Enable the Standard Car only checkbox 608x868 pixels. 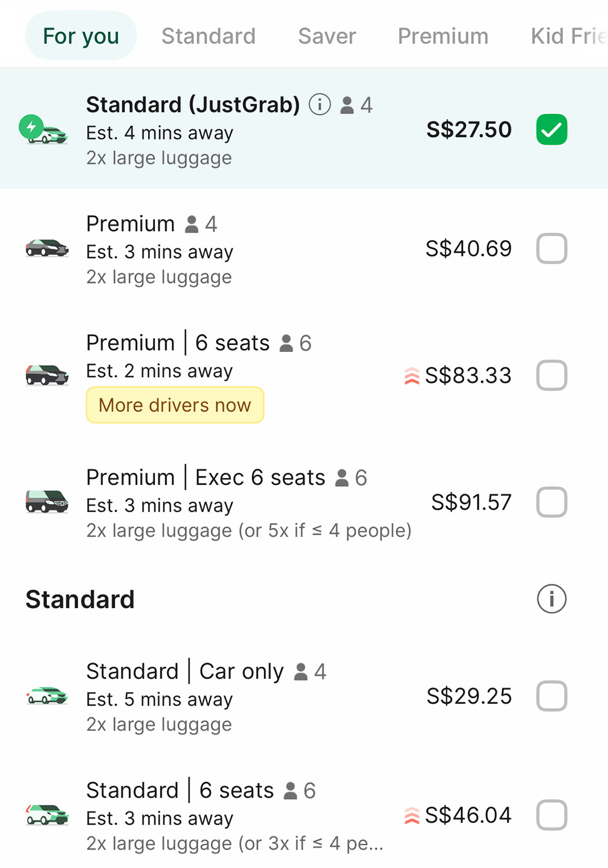[551, 696]
